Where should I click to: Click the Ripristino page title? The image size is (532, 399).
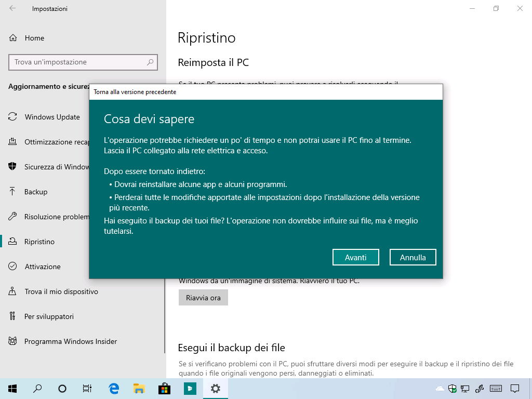click(207, 37)
